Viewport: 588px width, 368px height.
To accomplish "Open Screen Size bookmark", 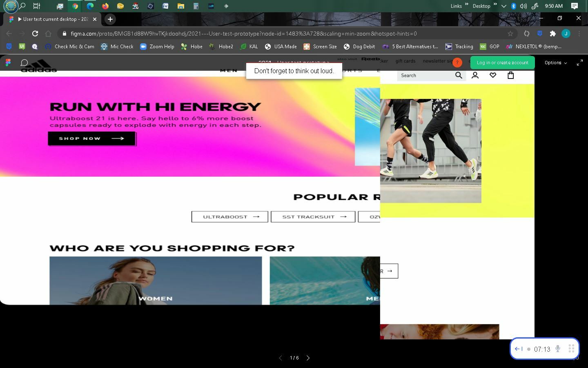I will pyautogui.click(x=320, y=47).
